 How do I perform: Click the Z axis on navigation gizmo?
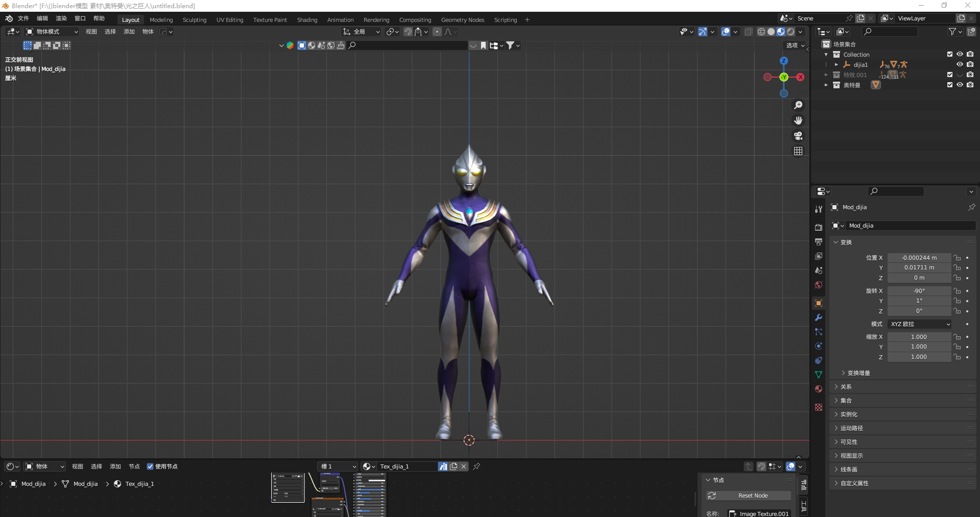tap(784, 61)
